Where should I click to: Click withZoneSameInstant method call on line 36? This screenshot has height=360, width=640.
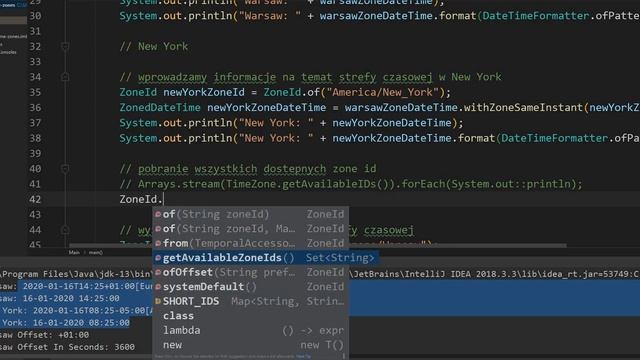click(x=524, y=108)
